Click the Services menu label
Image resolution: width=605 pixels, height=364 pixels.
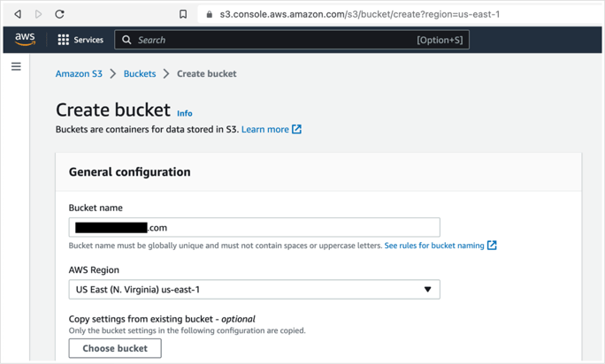pos(88,40)
